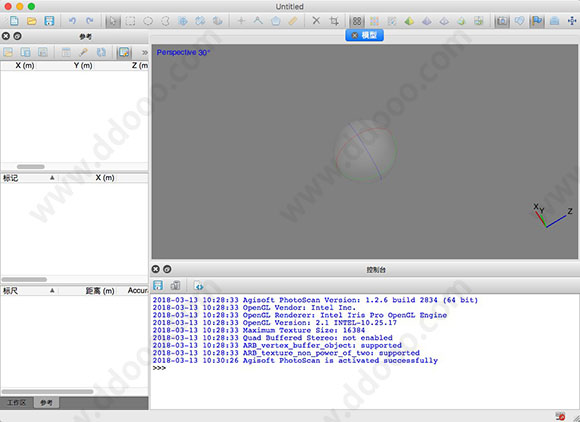Pick the Ruler measurement tool
Image resolution: width=580 pixels, height=422 pixels.
coord(293,21)
